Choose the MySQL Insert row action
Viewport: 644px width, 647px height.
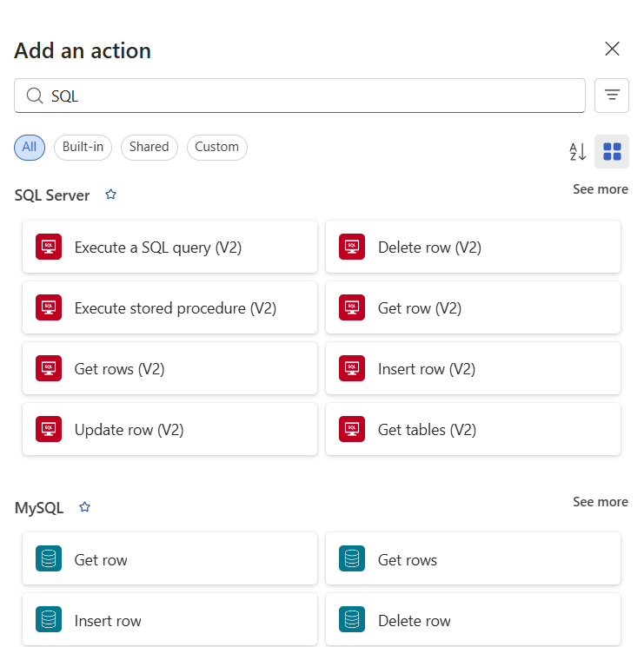pos(169,619)
